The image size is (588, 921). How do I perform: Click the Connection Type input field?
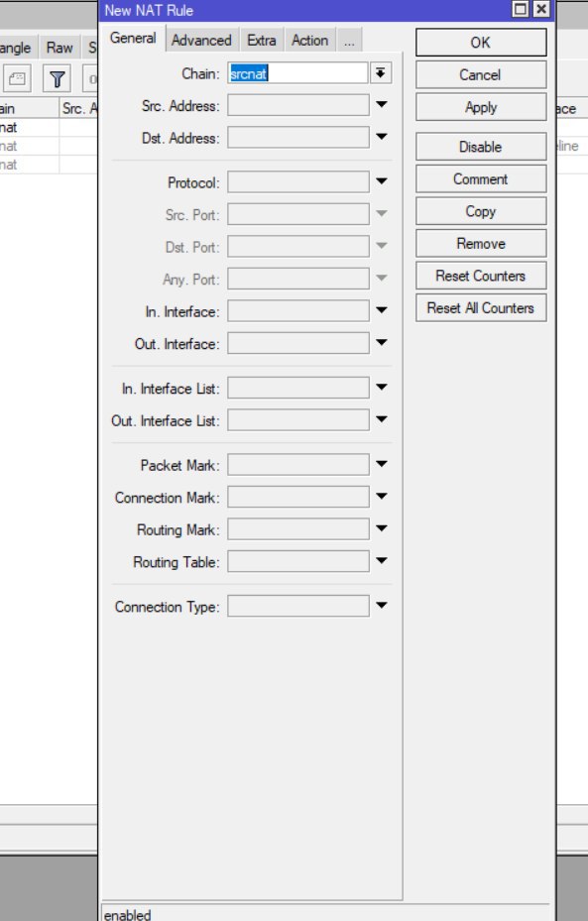pyautogui.click(x=298, y=606)
